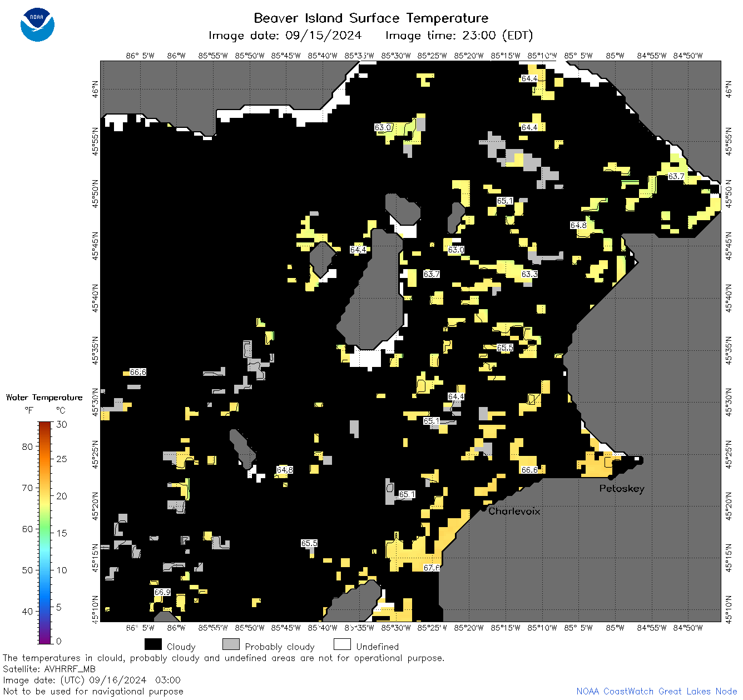The width and height of the screenshot is (743, 700).
Task: Click the UTC image date 09/16/2024 03:00 line
Action: tap(92, 680)
